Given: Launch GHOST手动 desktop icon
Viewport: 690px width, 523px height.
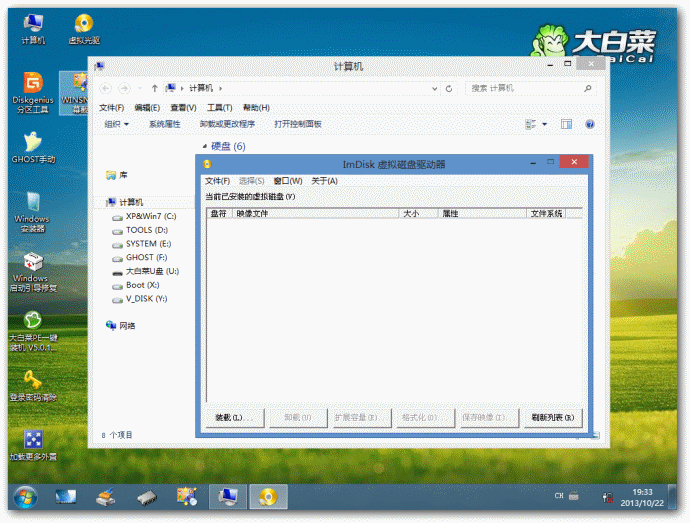Looking at the screenshot, I should click(33, 147).
